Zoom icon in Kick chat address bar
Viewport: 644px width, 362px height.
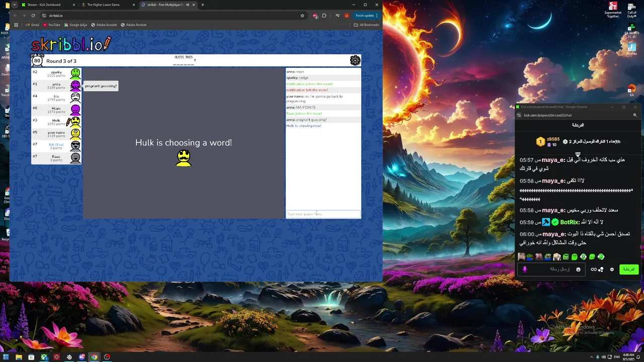(x=635, y=115)
